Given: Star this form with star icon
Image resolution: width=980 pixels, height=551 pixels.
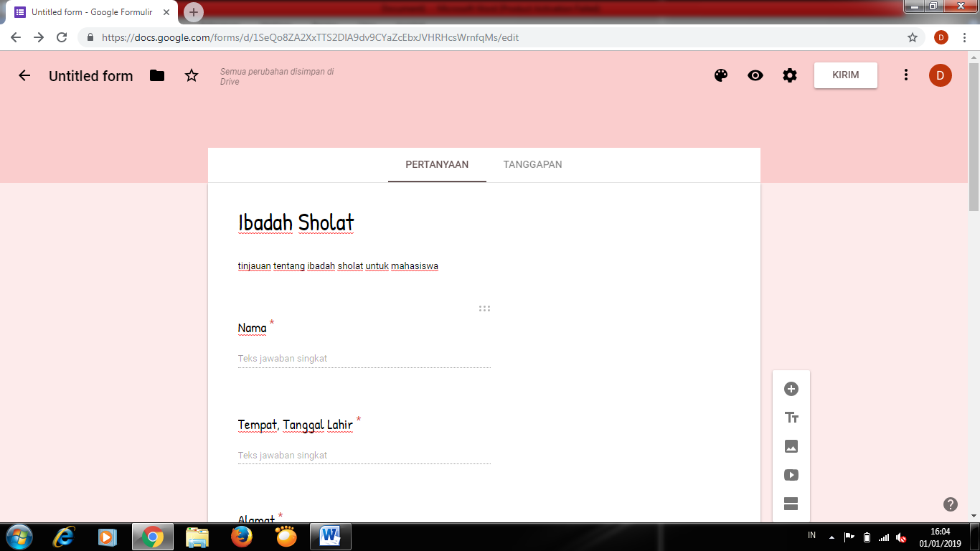Looking at the screenshot, I should 192,75.
